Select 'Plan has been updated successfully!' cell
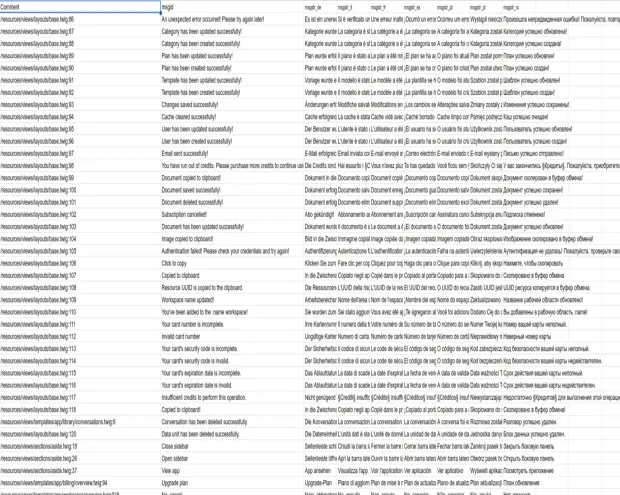 tap(232, 56)
